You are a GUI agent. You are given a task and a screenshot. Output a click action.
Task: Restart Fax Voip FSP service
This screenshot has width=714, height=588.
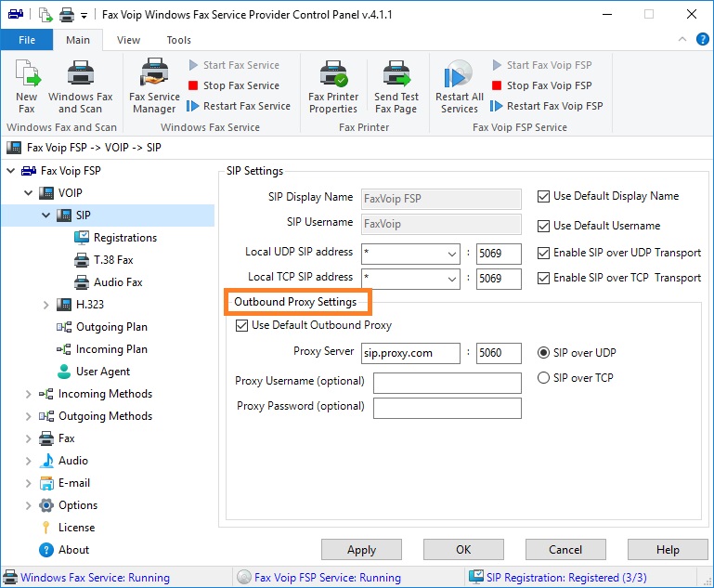[x=547, y=106]
